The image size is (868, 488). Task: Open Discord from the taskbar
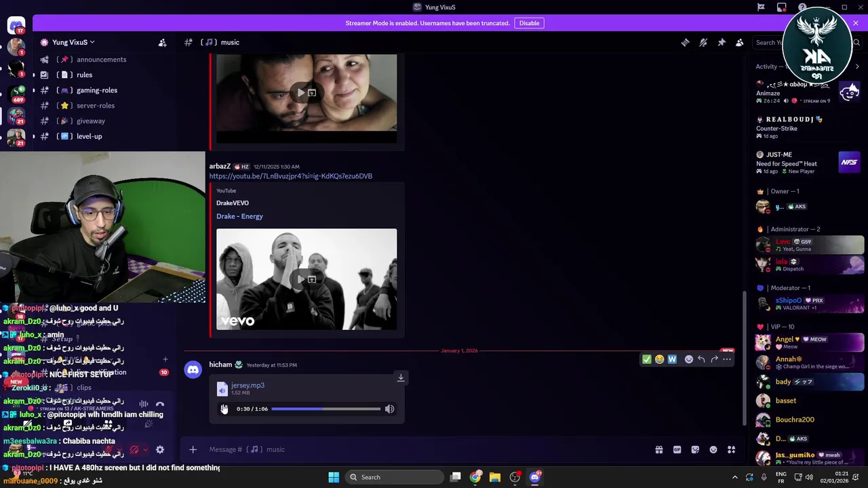point(535,477)
